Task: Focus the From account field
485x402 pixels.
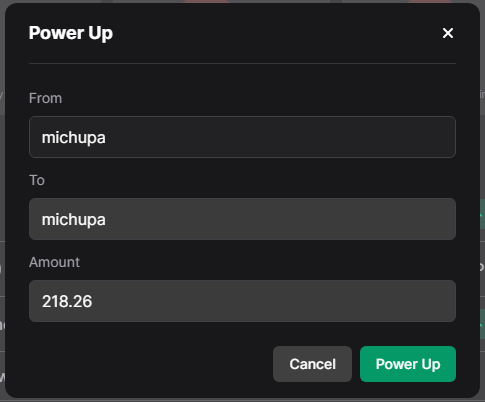Action: pyautogui.click(x=242, y=137)
